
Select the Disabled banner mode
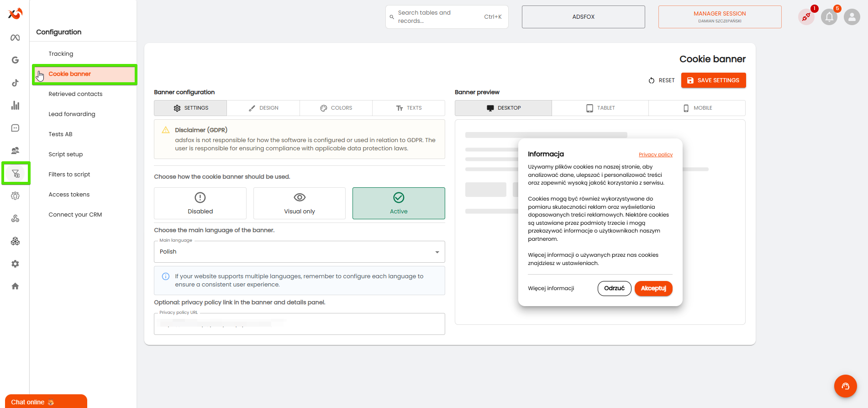200,203
